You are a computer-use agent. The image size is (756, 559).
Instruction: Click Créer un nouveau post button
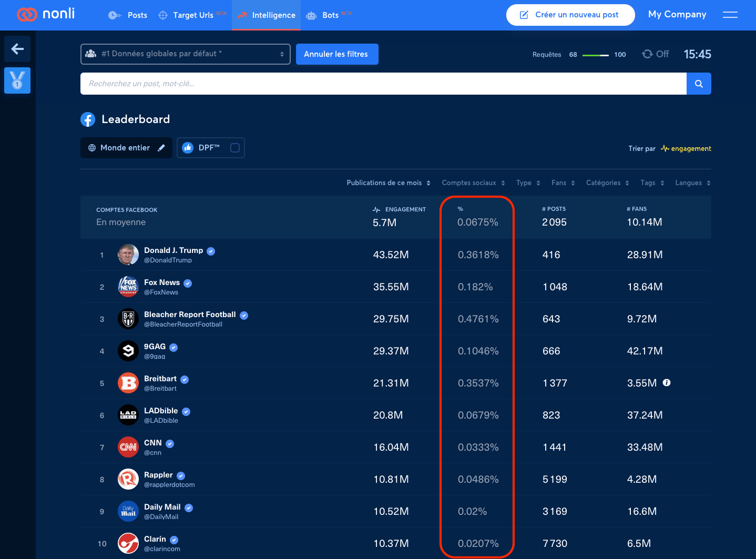[x=570, y=15]
